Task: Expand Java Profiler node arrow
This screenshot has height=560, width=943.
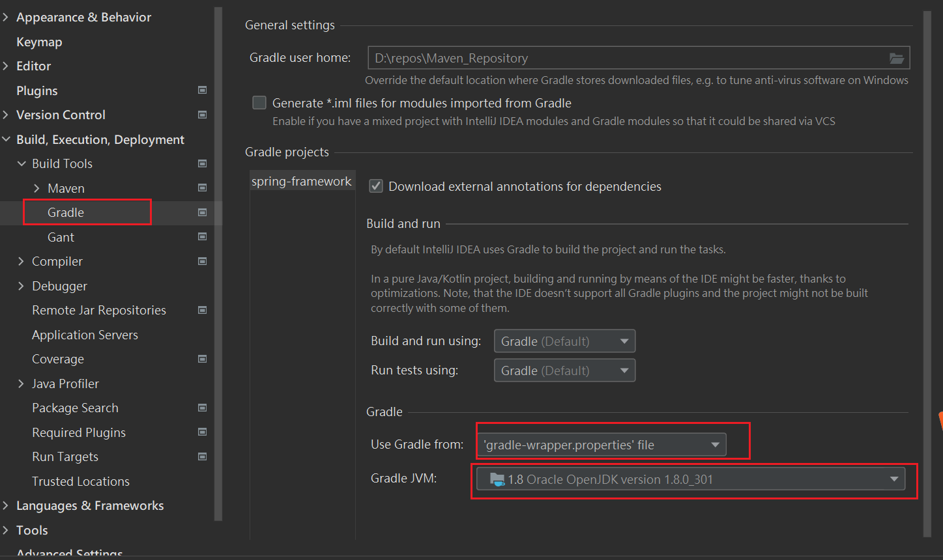Action: 22,384
